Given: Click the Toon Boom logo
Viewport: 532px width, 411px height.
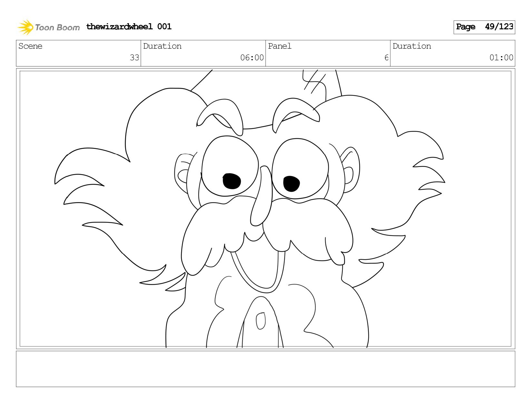Looking at the screenshot, I should coord(48,27).
